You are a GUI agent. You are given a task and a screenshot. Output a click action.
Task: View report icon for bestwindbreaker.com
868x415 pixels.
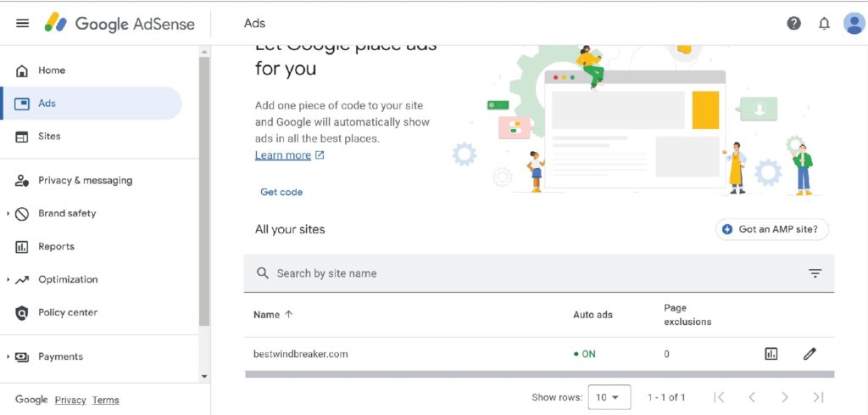click(x=771, y=354)
